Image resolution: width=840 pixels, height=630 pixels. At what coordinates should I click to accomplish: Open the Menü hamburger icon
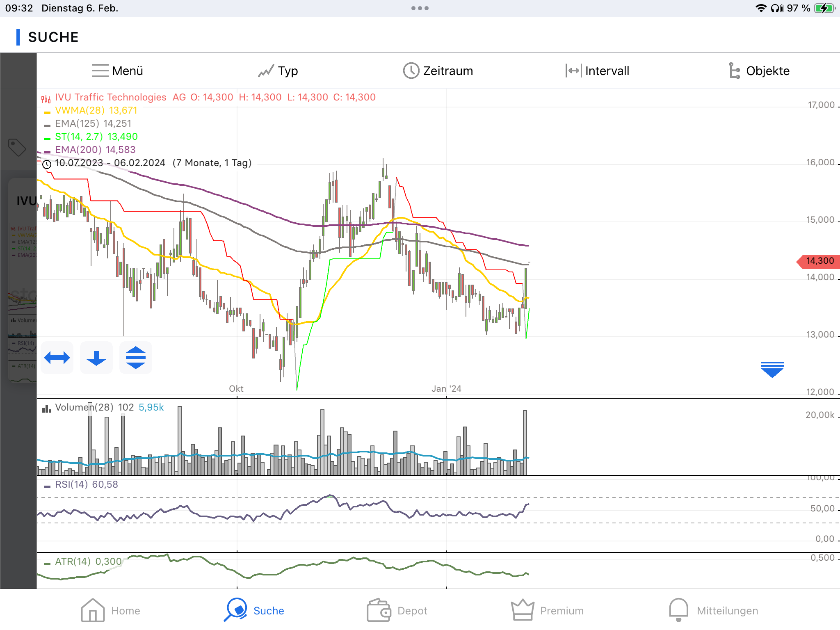[x=100, y=71]
